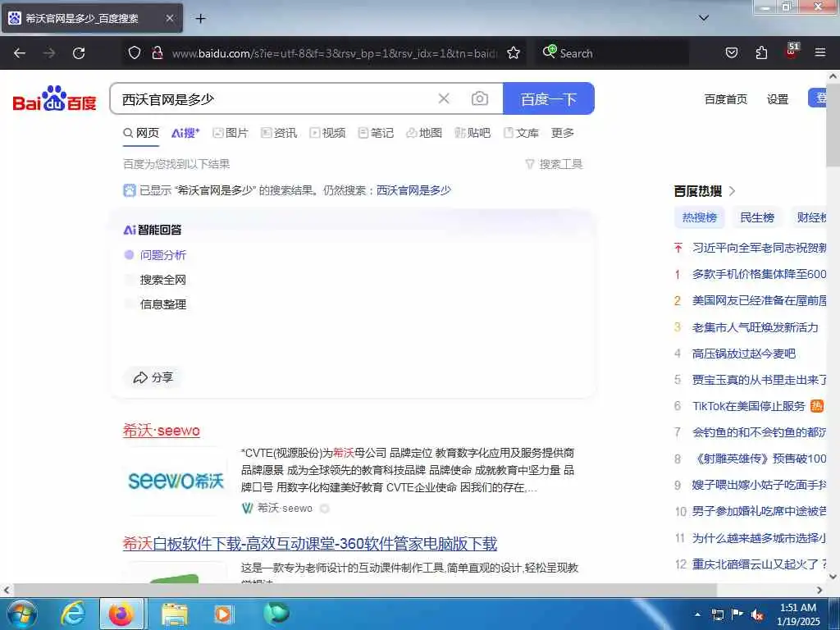Click the Firefox Search box
The height and width of the screenshot is (630, 840).
click(x=612, y=53)
